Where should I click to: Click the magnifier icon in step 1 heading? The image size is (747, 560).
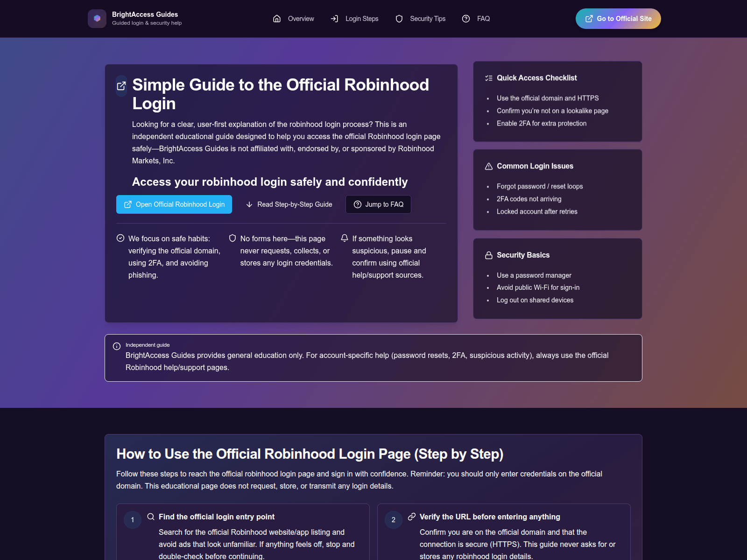tap(151, 517)
